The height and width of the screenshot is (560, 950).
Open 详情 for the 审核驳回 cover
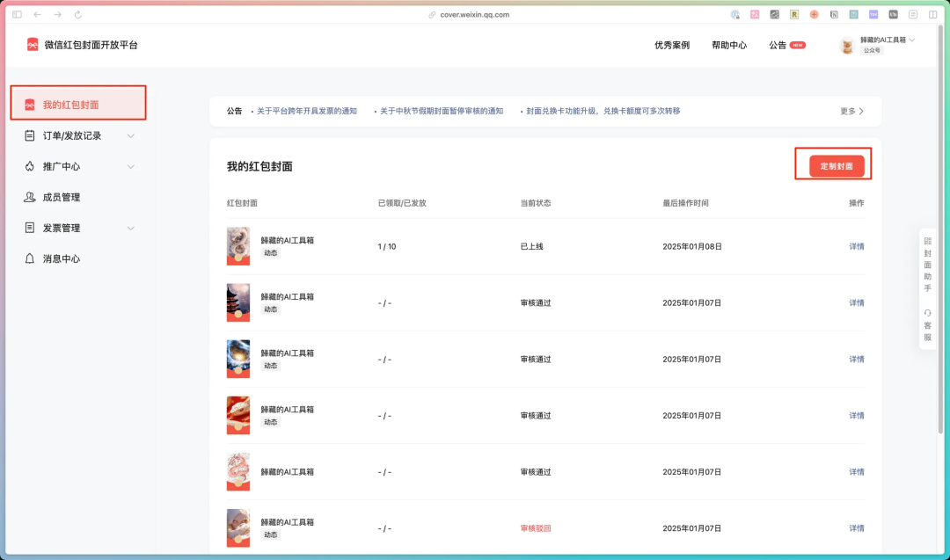(857, 528)
